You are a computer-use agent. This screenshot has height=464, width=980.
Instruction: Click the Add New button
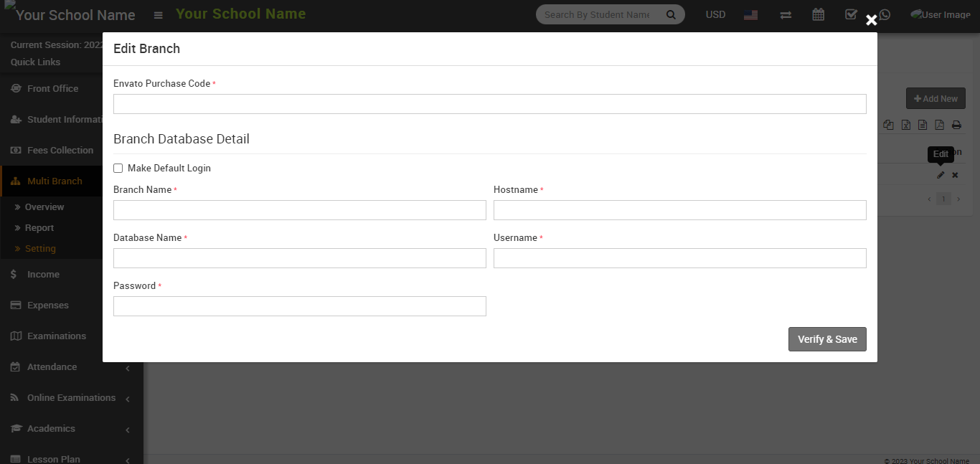[935, 98]
